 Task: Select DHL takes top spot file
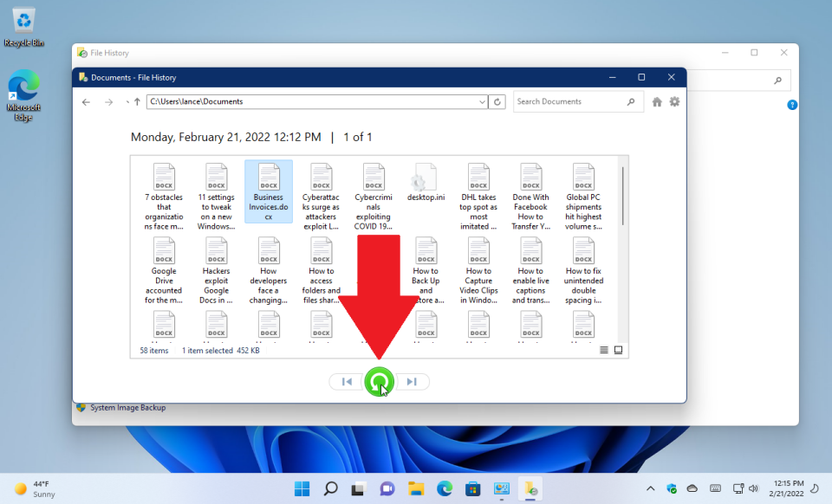pos(478,197)
